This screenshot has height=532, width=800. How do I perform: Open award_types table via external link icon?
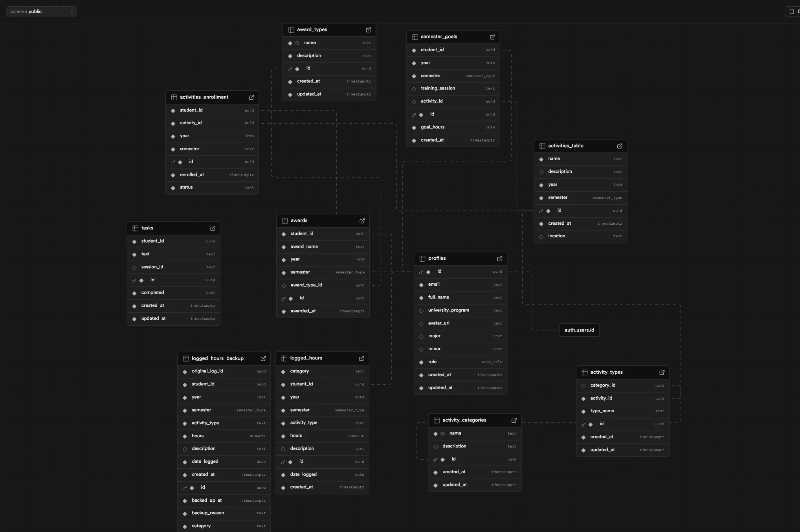point(369,30)
